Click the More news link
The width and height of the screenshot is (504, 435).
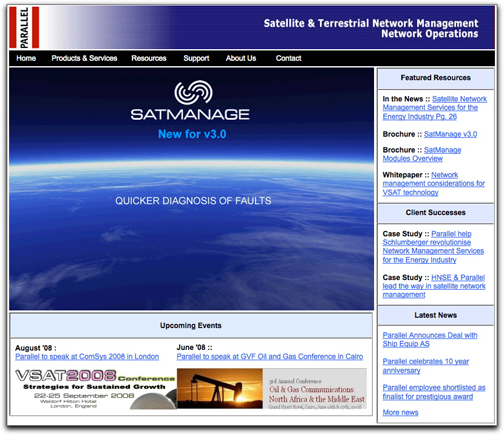point(400,413)
